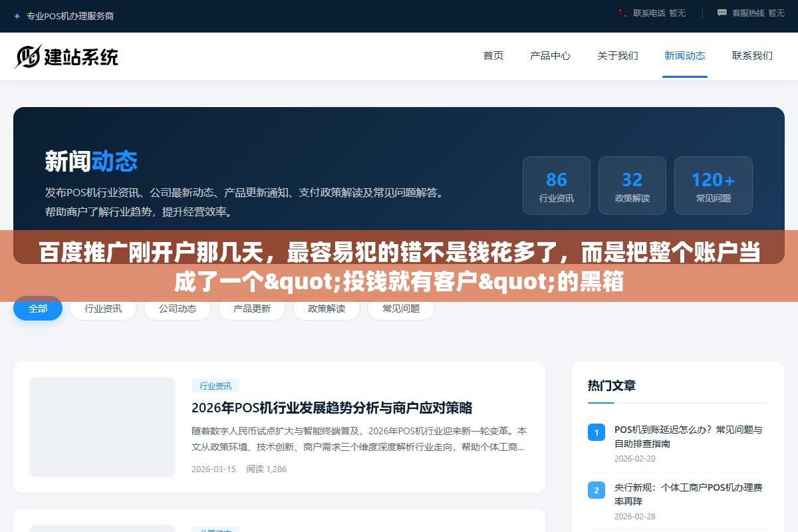Click the 专业POS机办理服务商 header text
Screen dimensions: 798x532
pyautogui.click(x=70, y=16)
